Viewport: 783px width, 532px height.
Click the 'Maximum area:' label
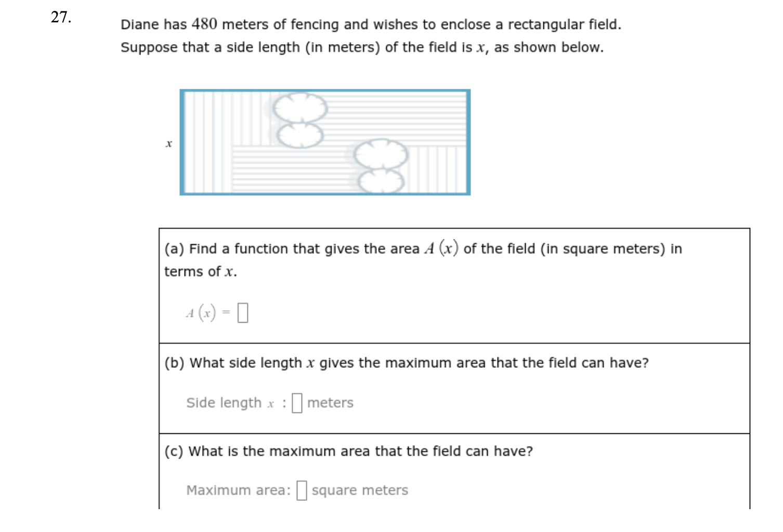238,489
